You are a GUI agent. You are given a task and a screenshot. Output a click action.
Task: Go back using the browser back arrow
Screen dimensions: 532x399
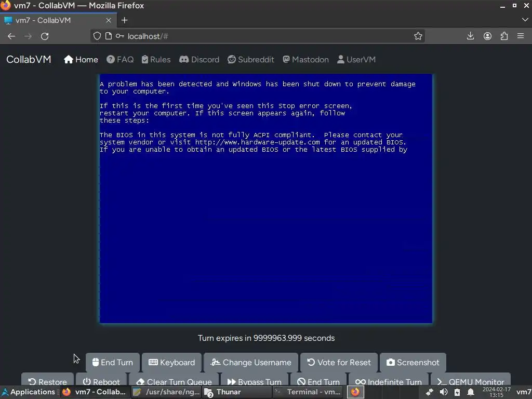pos(11,36)
